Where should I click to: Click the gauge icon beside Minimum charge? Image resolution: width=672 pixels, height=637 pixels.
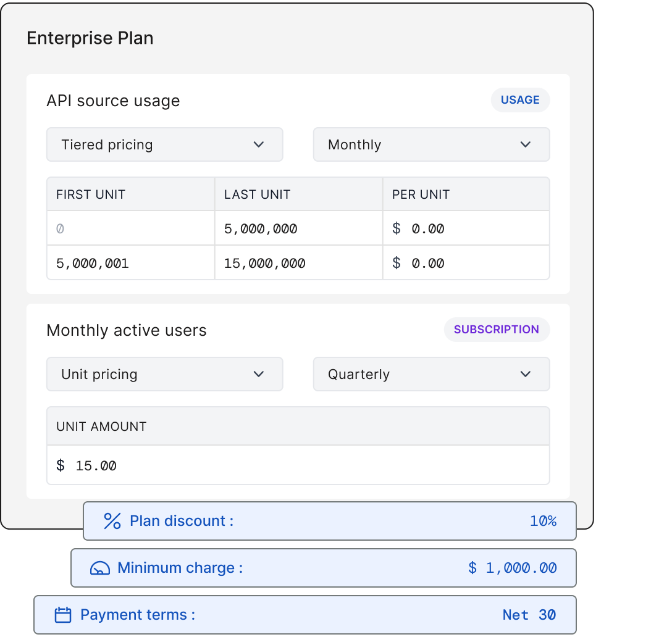click(100, 568)
